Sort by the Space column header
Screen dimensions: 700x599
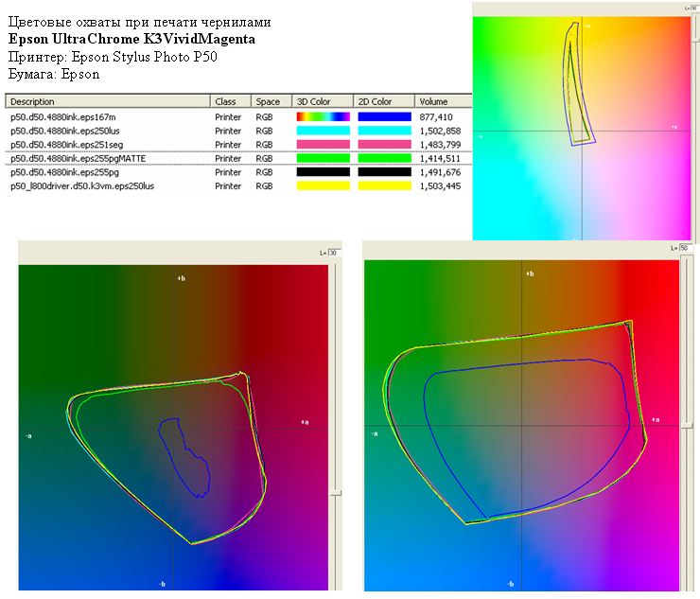[x=271, y=101]
